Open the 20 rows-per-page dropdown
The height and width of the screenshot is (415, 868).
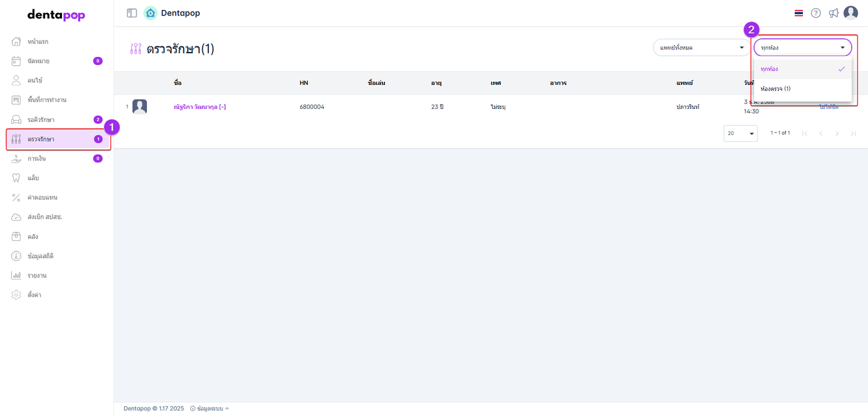(x=740, y=133)
